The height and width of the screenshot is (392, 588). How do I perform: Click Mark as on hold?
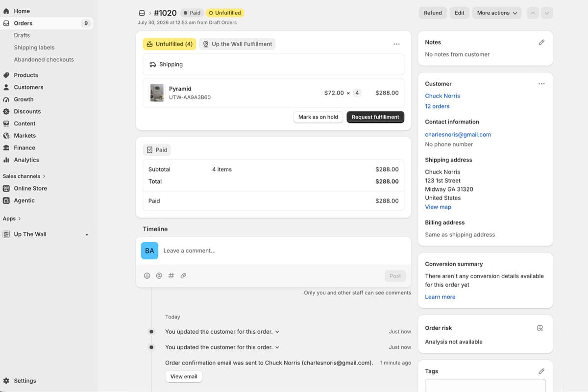click(x=318, y=117)
